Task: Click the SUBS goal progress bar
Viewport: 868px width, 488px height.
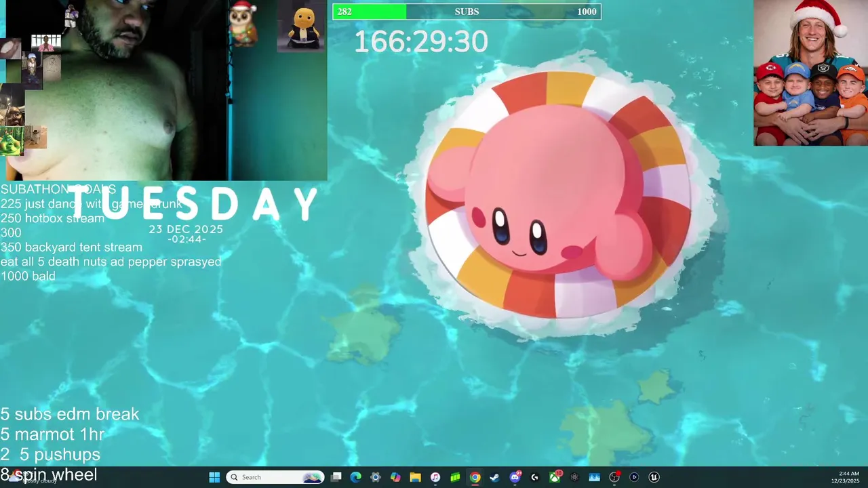Action: tap(467, 12)
